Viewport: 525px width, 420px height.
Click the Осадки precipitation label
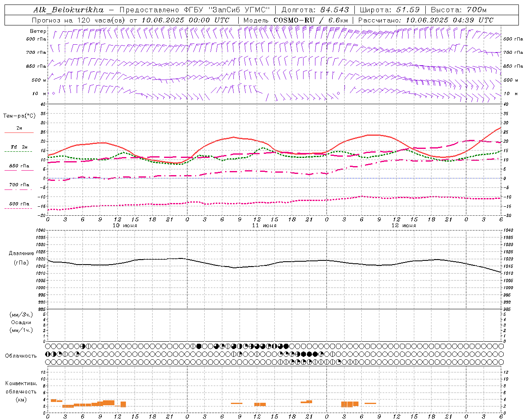tap(21, 322)
